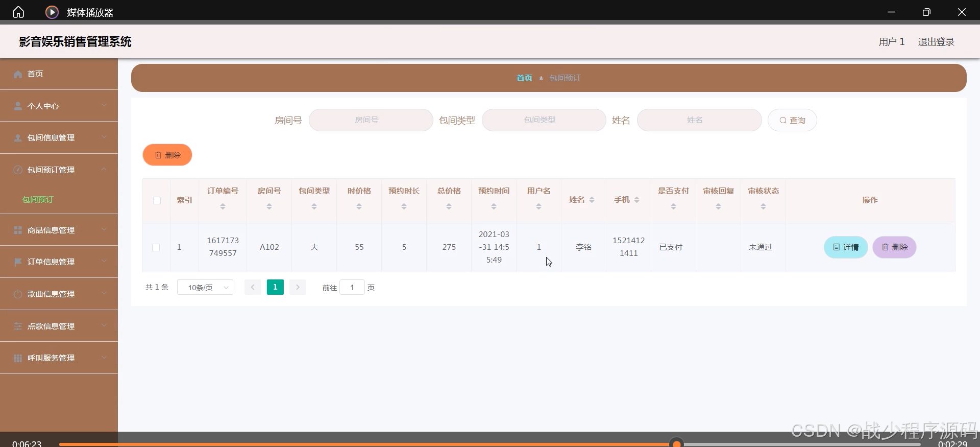This screenshot has height=447, width=980.
Task: Click the icon beside 包间信息管理
Action: tap(18, 138)
